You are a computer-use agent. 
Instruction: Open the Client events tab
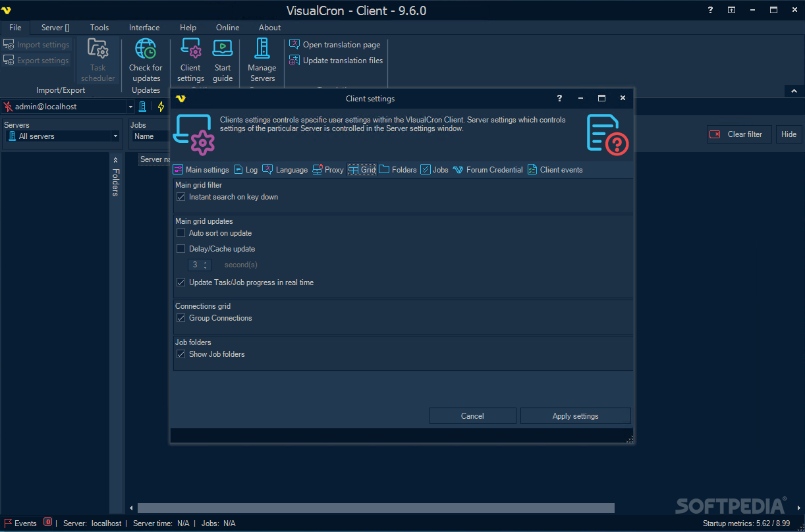(x=555, y=170)
